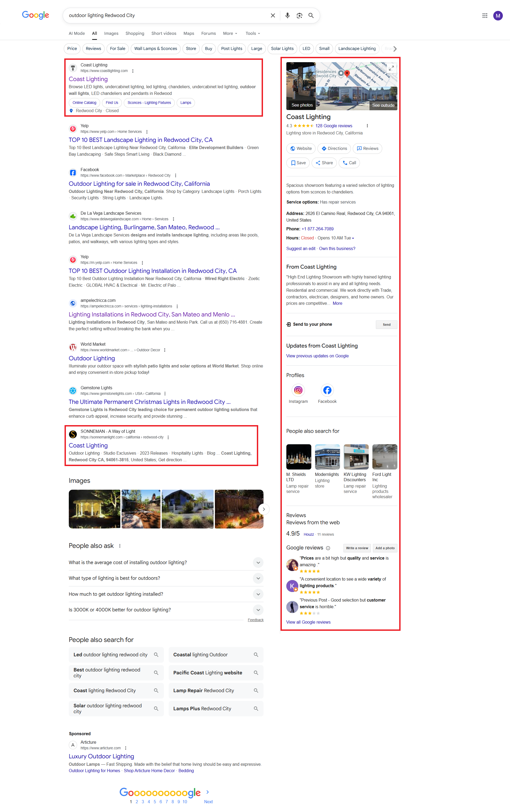Go to next results page with the arrow
The image size is (510, 812).
[x=208, y=792]
